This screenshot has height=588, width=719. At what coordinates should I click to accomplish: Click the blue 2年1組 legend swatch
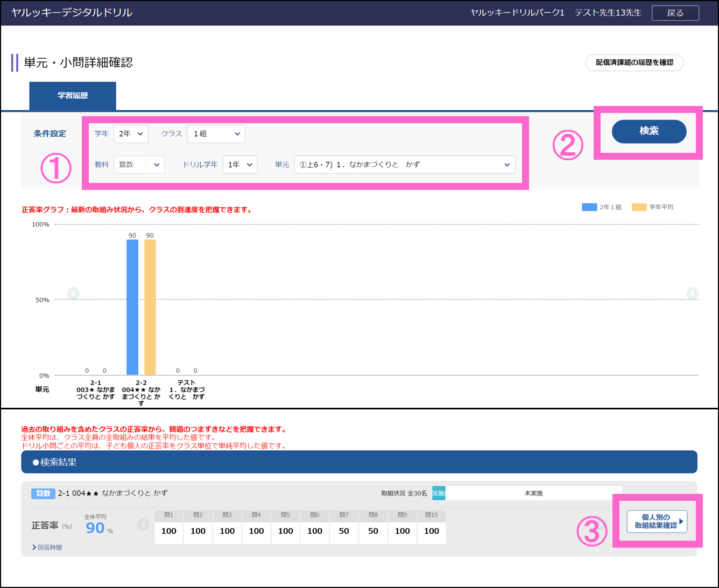(589, 207)
